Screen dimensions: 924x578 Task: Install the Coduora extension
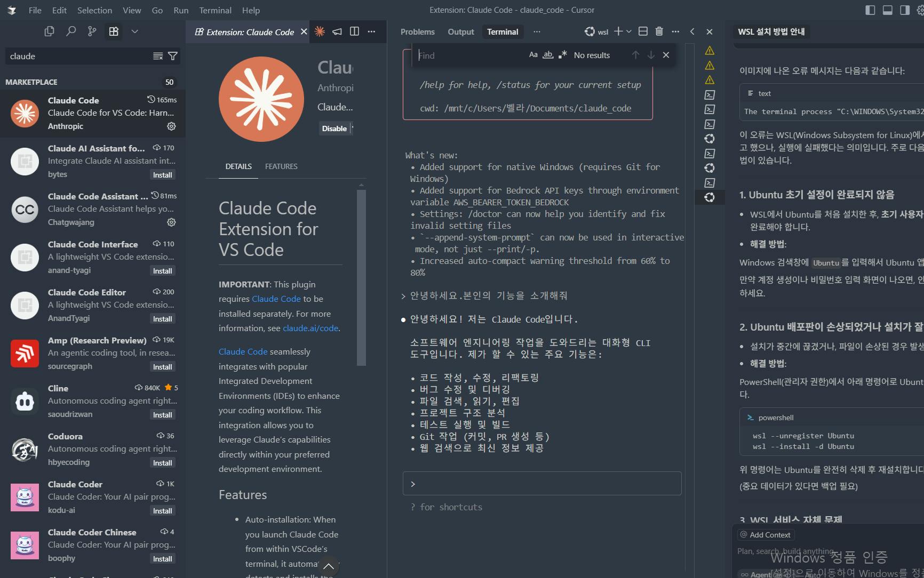coord(163,463)
